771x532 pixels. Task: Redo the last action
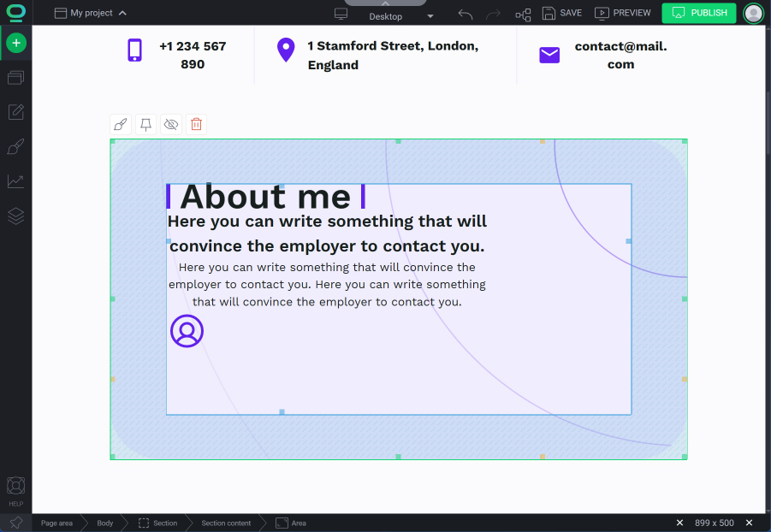point(493,15)
